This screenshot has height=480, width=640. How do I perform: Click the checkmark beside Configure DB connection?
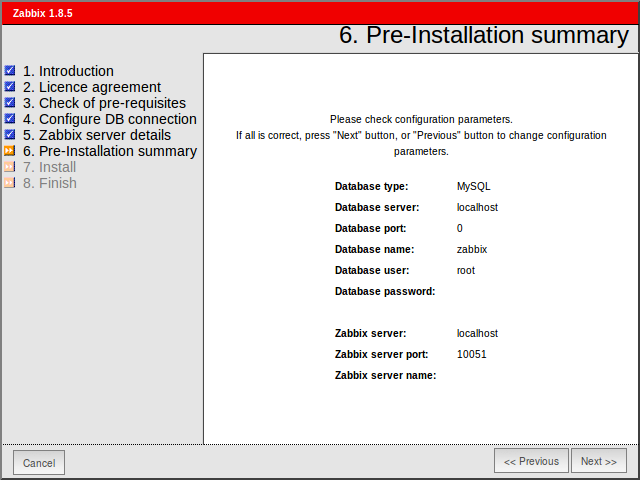pyautogui.click(x=10, y=118)
